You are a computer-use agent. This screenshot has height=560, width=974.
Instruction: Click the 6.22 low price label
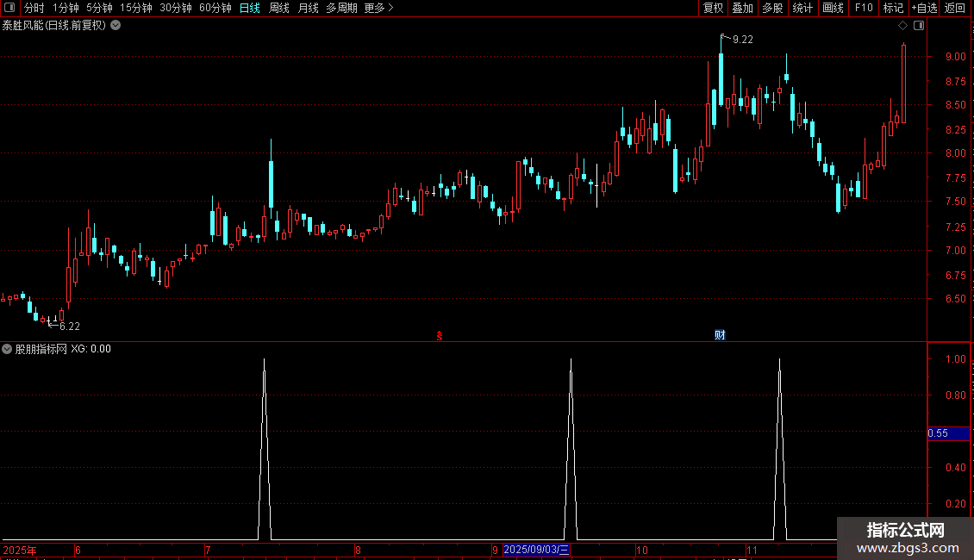click(x=70, y=326)
